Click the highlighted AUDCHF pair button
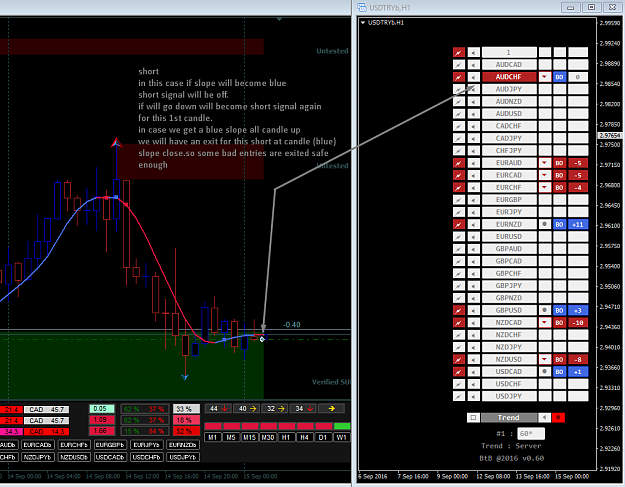625x487 pixels. pyautogui.click(x=509, y=77)
